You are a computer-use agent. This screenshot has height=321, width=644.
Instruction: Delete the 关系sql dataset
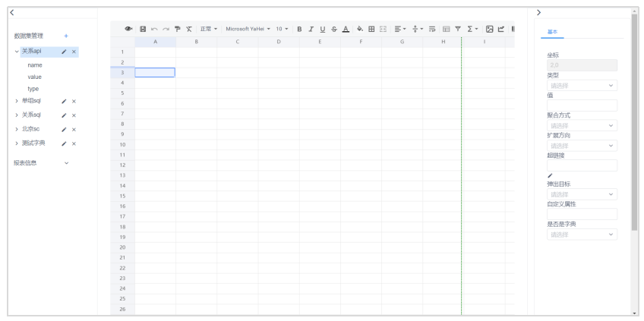pyautogui.click(x=74, y=115)
